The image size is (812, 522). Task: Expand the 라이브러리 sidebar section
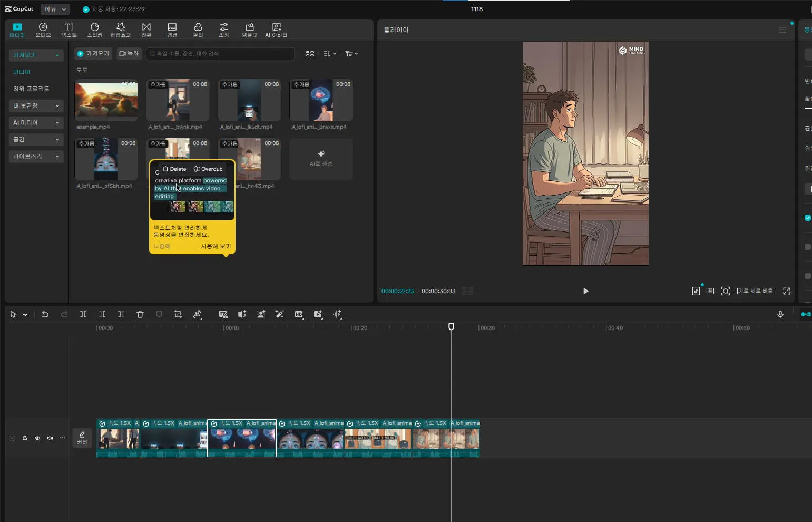(x=36, y=156)
